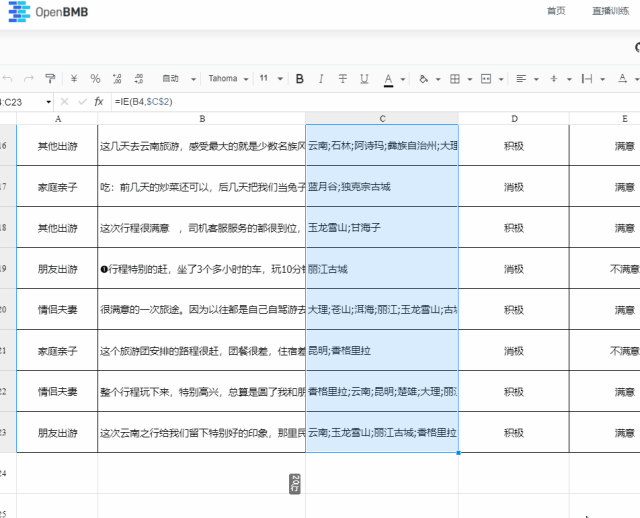Click the fx insert function icon
Image resolution: width=640 pixels, height=518 pixels.
99,102
